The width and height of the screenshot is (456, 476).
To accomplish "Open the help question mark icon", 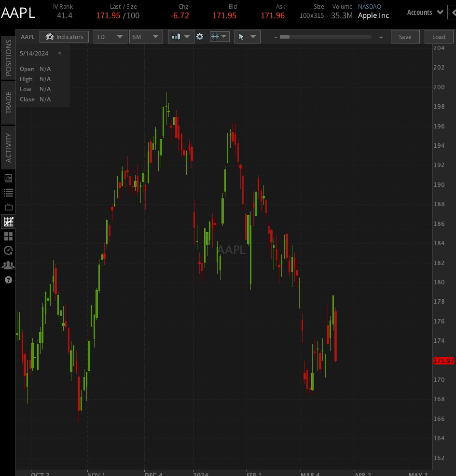I will pos(8,280).
